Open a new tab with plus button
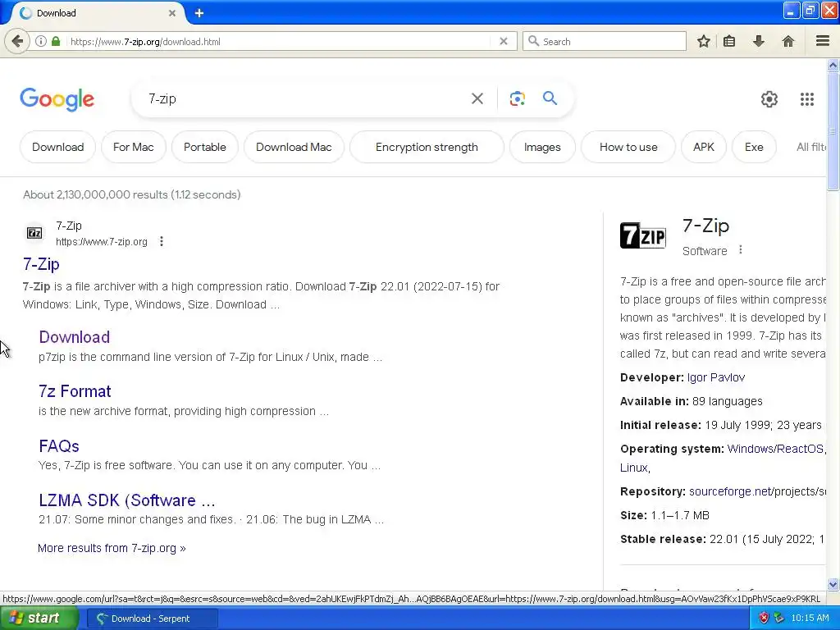The image size is (840, 630). pyautogui.click(x=199, y=13)
